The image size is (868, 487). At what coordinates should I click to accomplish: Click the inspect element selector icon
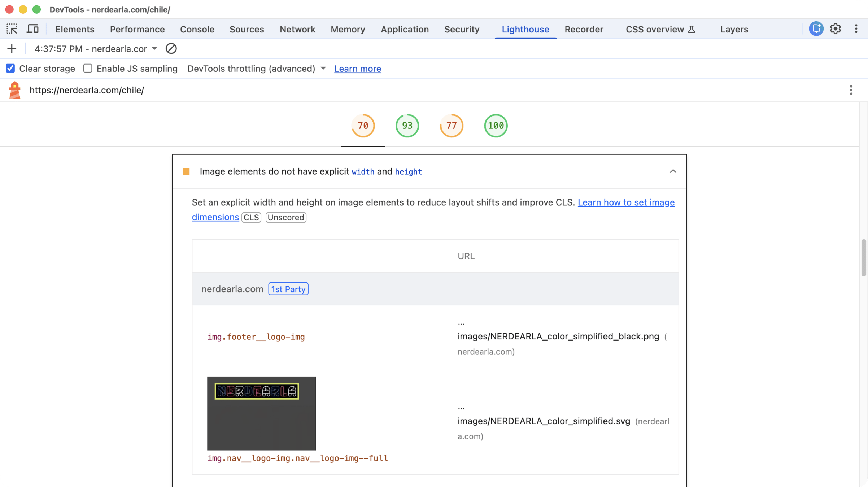click(x=12, y=29)
